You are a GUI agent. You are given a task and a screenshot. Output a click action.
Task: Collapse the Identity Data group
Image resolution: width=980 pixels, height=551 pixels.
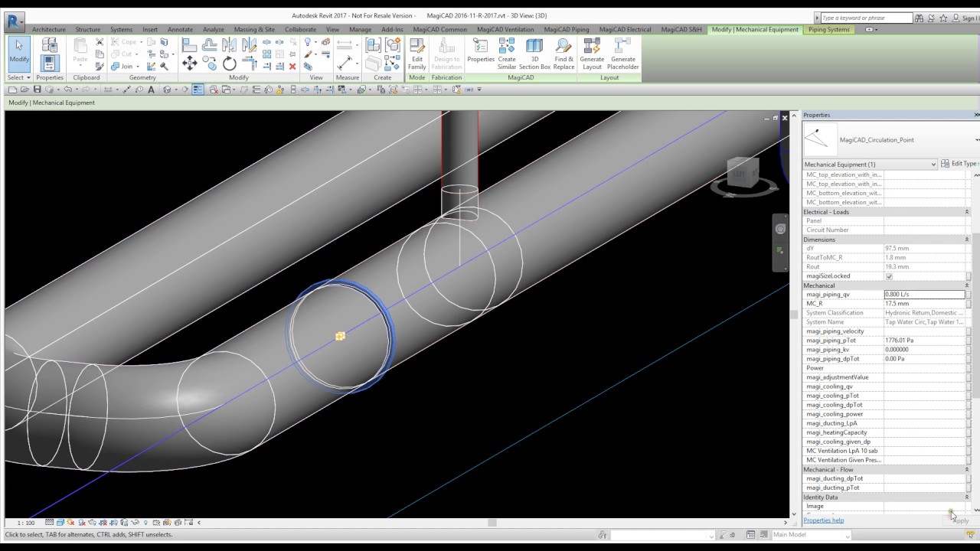pos(966,497)
